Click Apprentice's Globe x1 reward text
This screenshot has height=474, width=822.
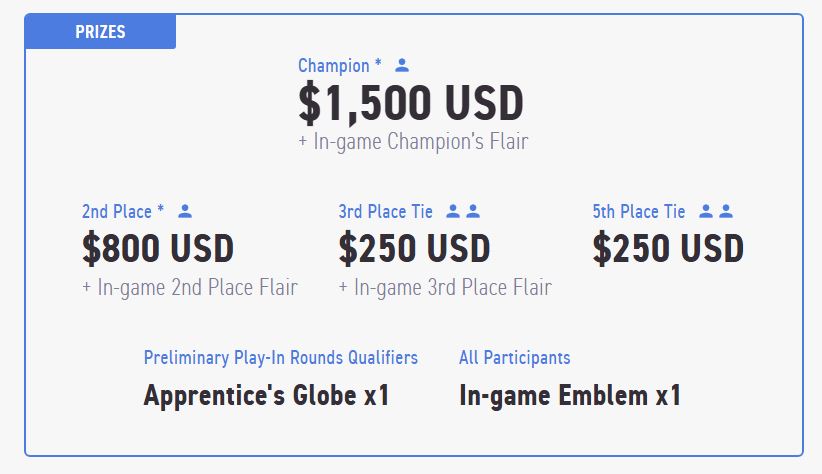(266, 396)
